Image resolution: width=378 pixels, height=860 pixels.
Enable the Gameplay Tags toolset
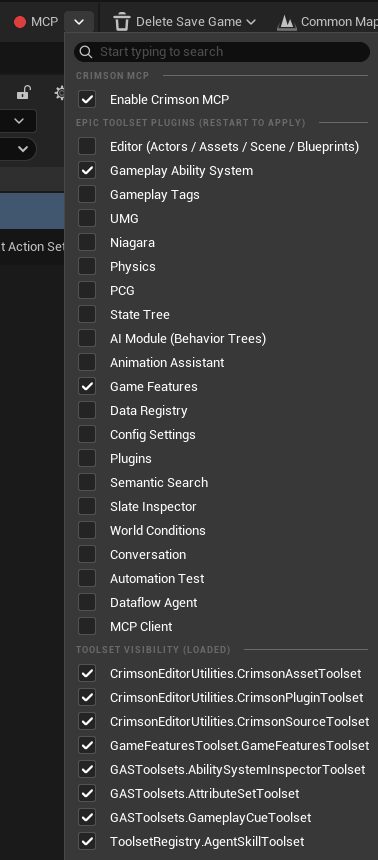click(87, 195)
